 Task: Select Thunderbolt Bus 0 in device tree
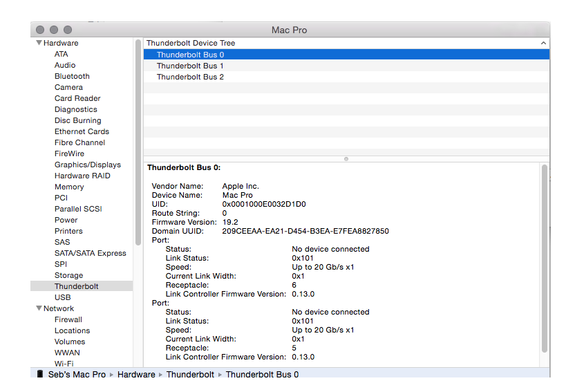[346, 55]
